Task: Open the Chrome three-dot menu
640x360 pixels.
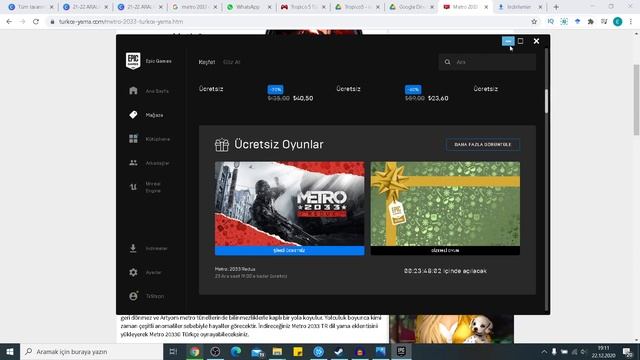Action: click(631, 22)
